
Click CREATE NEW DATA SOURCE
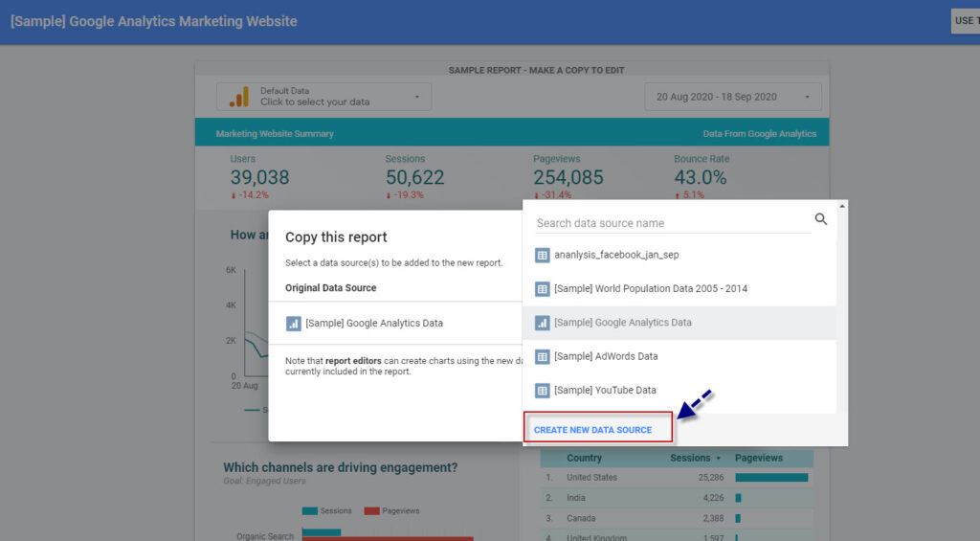coord(592,430)
